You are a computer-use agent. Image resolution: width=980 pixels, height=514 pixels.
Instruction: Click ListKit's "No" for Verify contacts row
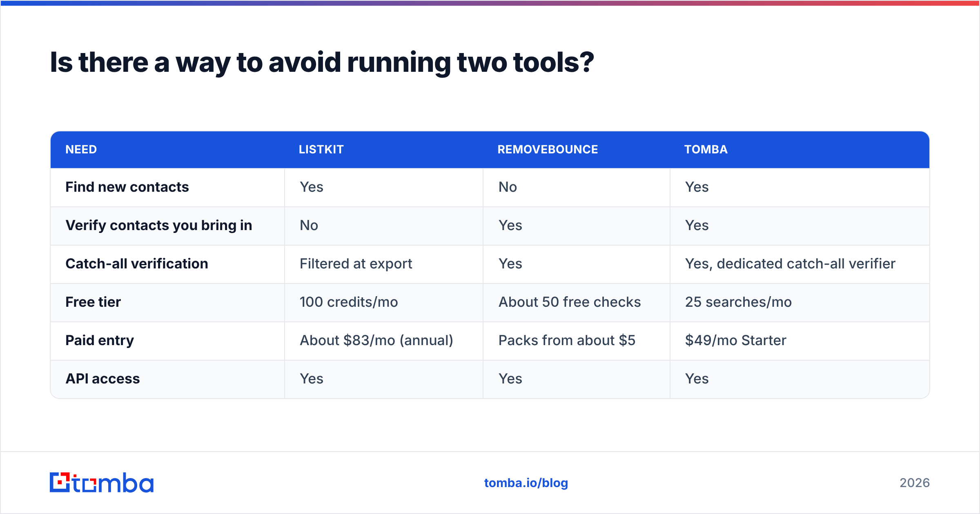pyautogui.click(x=309, y=225)
